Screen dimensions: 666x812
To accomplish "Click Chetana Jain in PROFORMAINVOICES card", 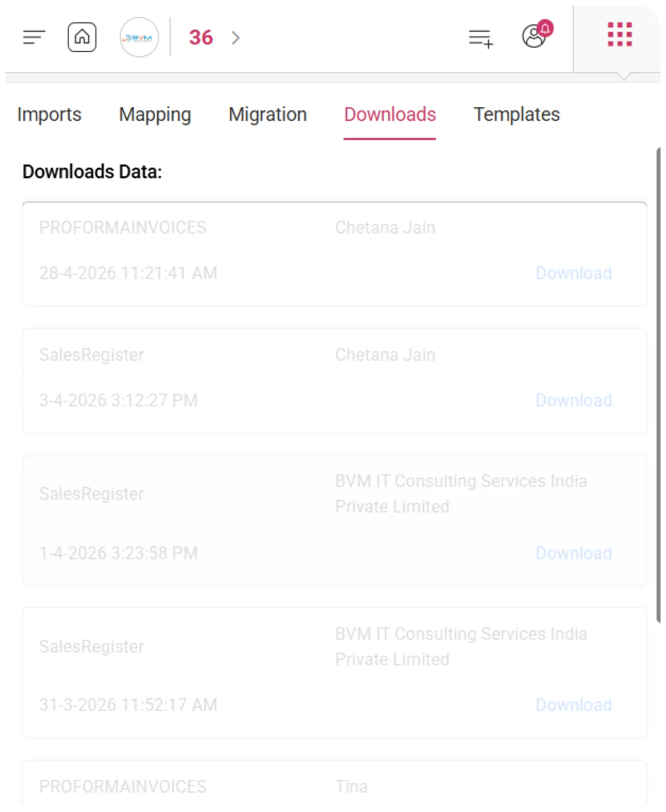I will coord(385,228).
